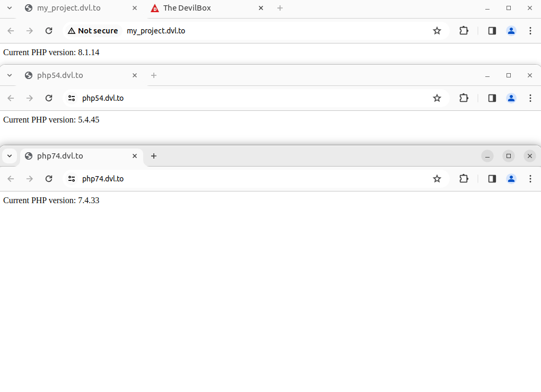Expand tab search dropdown in php74.dvl.to window

[10, 156]
